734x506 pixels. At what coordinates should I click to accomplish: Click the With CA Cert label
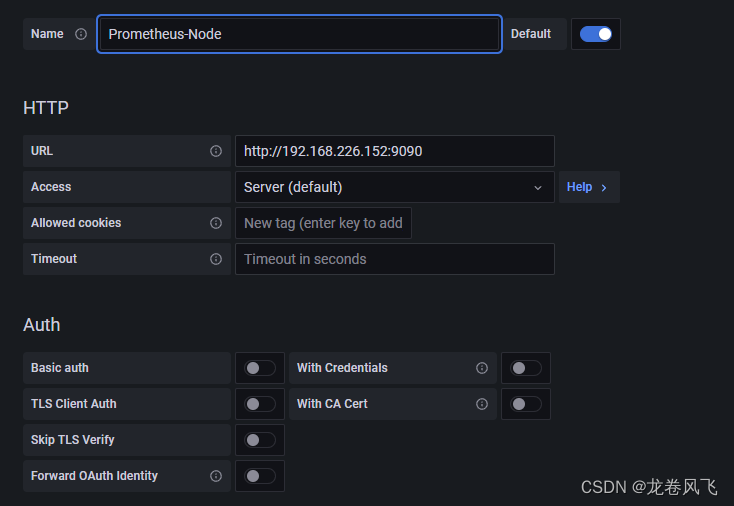pos(332,404)
